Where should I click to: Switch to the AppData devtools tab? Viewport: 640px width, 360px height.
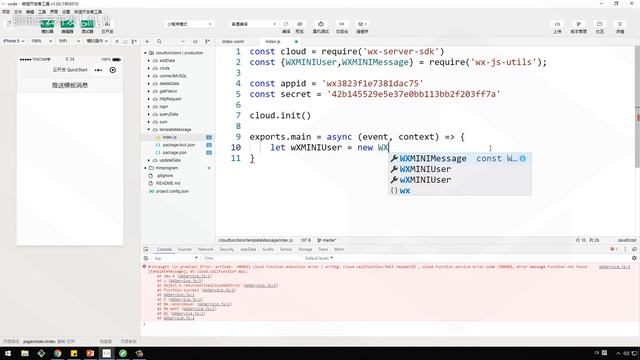248,249
